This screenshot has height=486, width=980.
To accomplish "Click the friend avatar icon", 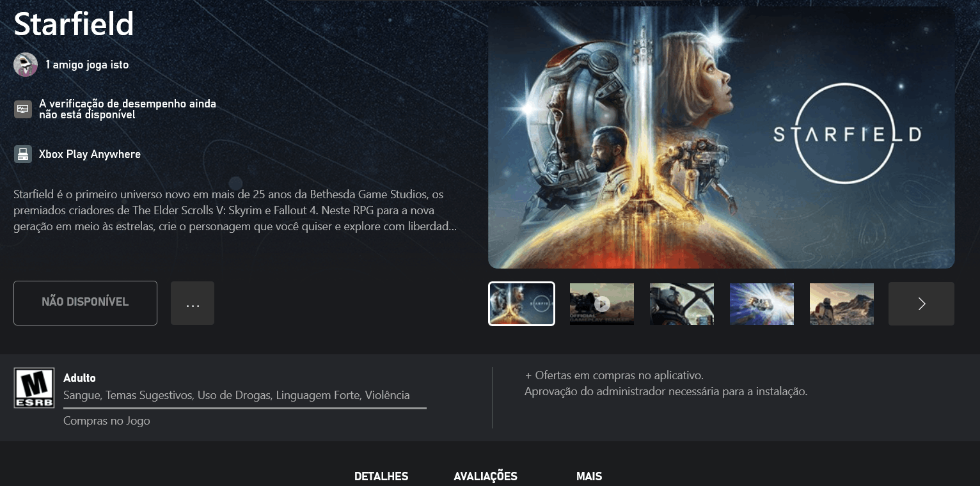I will click(x=26, y=65).
